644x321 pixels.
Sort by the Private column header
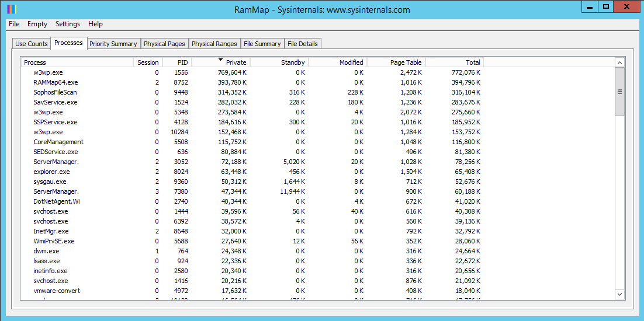point(221,62)
